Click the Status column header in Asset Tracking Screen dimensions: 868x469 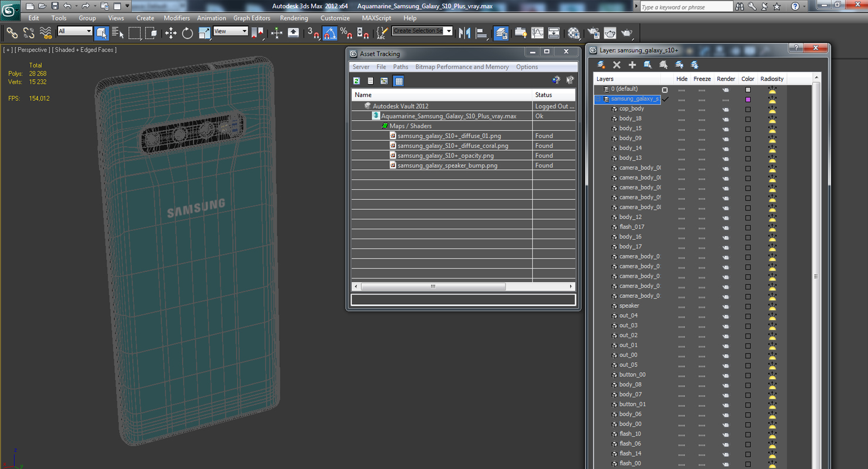554,94
